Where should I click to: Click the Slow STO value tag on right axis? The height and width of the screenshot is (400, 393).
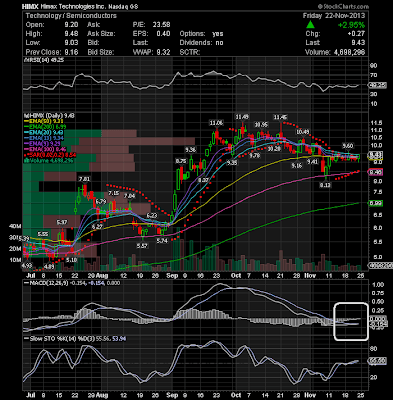[377, 361]
